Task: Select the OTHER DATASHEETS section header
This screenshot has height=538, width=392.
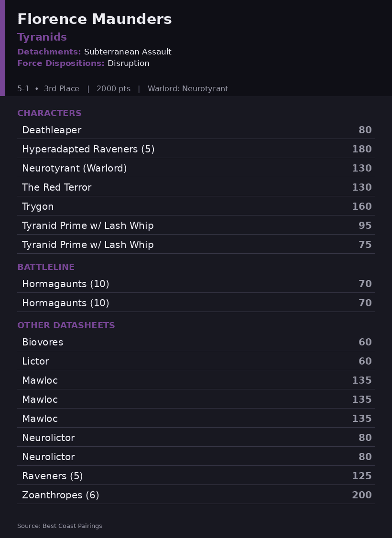Action: click(x=66, y=325)
